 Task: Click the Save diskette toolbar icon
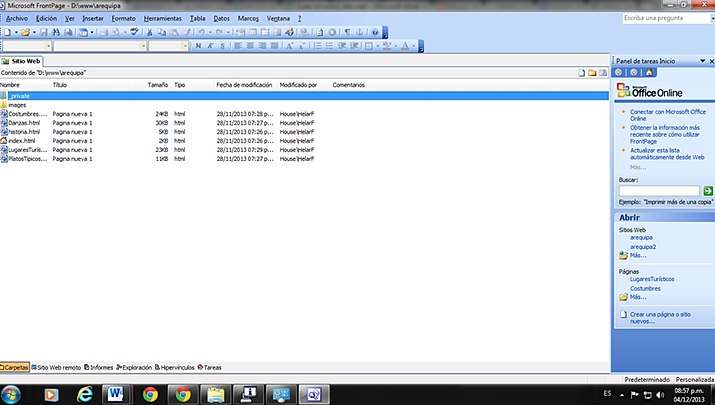44,32
